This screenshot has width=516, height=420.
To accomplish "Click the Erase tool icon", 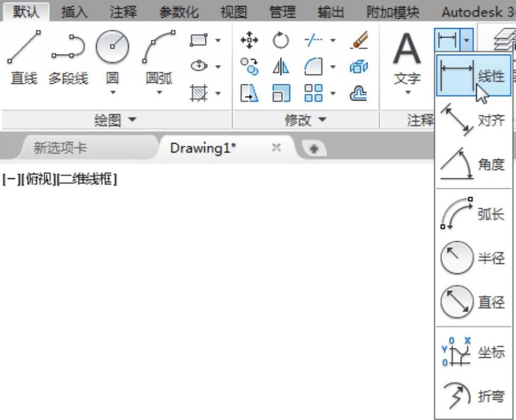I will [x=359, y=40].
